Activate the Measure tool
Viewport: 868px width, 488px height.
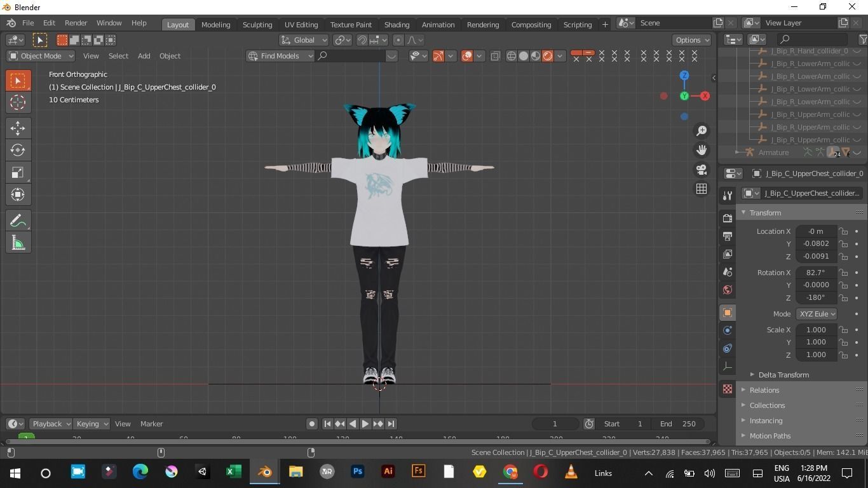(18, 242)
